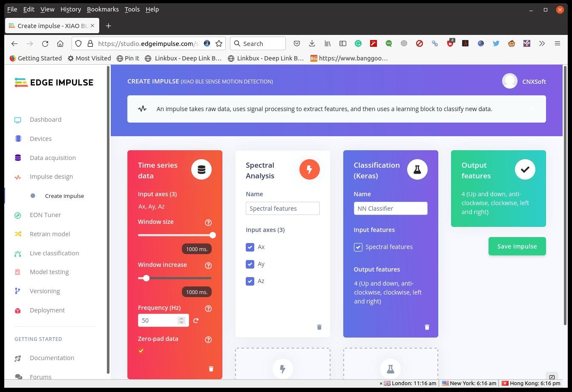Expand the Impulse design sidebar section
Viewport: 572px width, 392px height.
pyautogui.click(x=51, y=177)
